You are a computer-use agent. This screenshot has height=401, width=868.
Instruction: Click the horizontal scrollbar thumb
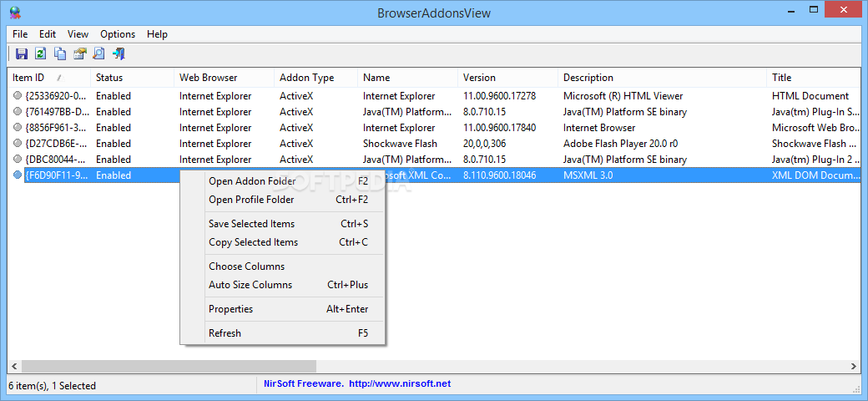click(x=169, y=366)
